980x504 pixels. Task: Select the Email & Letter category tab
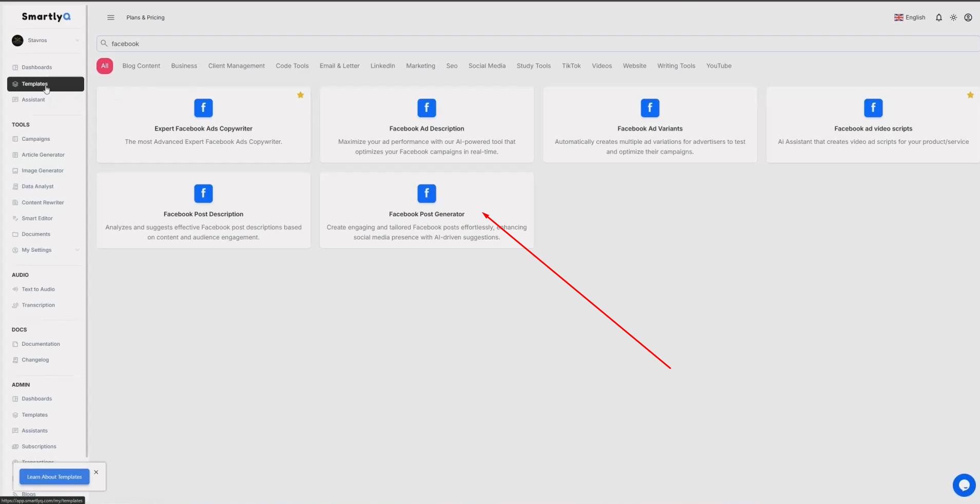click(339, 66)
